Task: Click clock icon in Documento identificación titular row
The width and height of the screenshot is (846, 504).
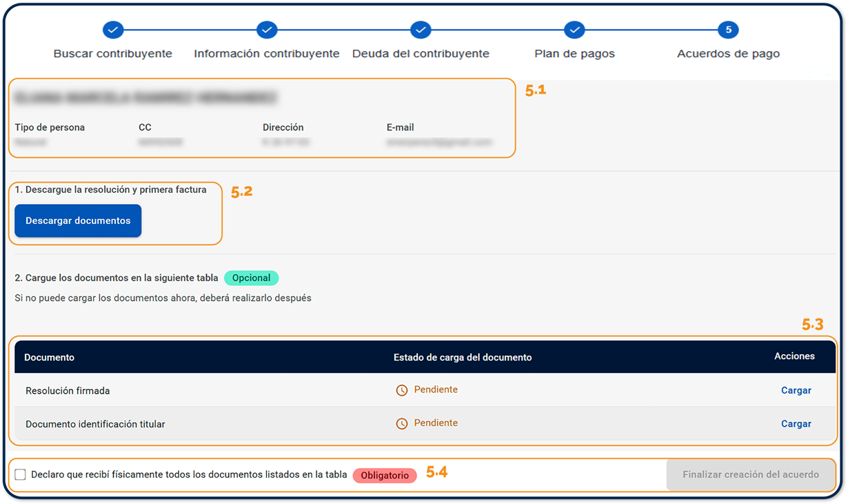Action: (402, 424)
